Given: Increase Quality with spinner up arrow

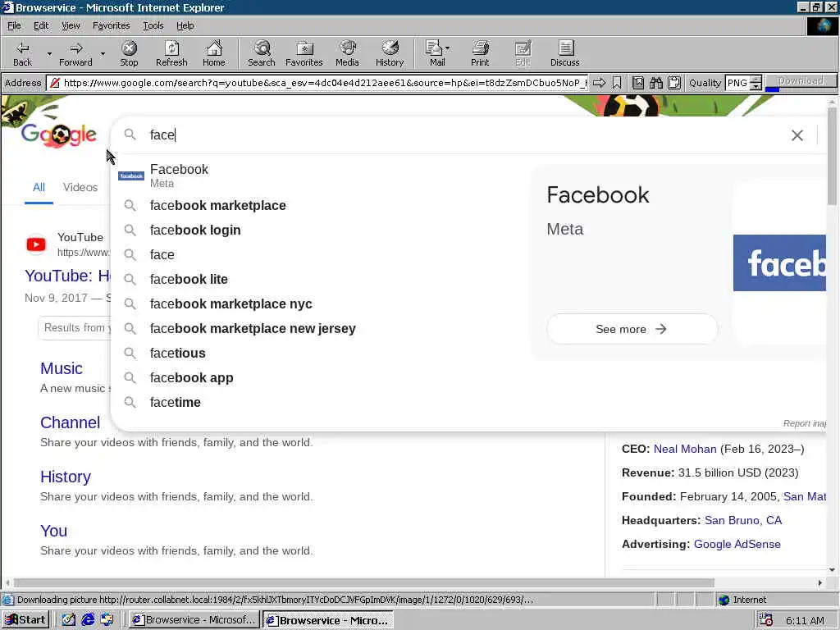Looking at the screenshot, I should (756, 80).
